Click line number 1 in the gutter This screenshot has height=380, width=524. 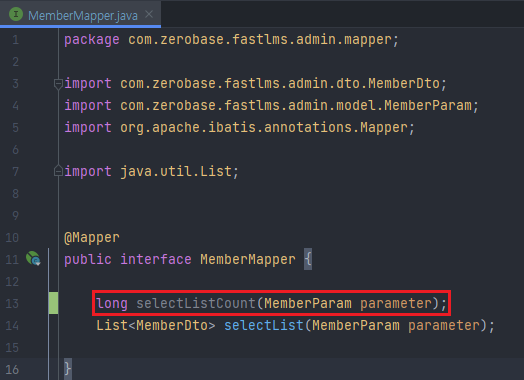[x=15, y=40]
